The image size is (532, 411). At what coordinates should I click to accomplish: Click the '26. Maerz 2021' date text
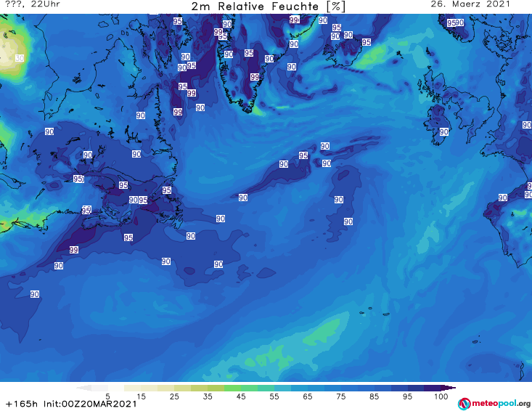470,4
